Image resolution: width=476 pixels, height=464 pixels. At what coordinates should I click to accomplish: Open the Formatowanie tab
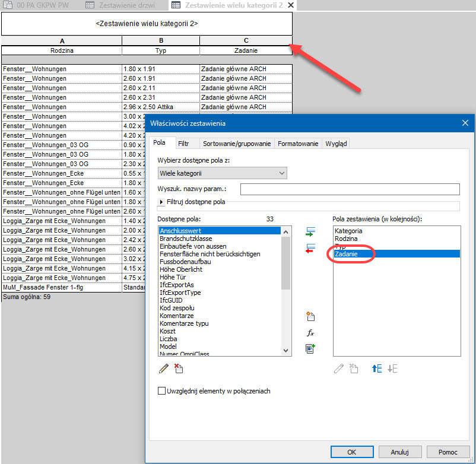(298, 144)
